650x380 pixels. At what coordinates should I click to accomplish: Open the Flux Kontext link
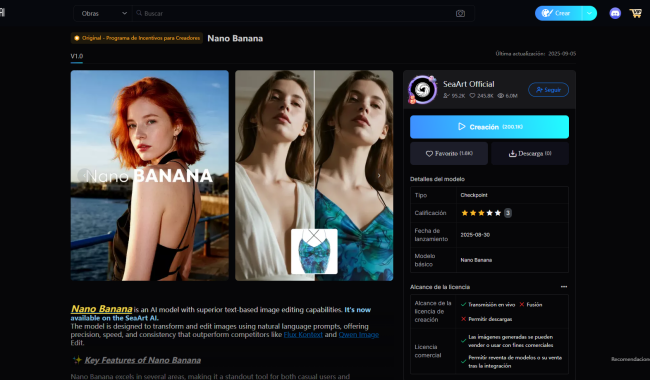303,334
